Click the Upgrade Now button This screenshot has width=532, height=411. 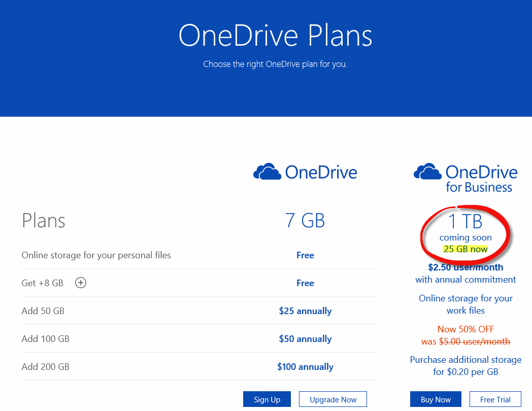333,399
